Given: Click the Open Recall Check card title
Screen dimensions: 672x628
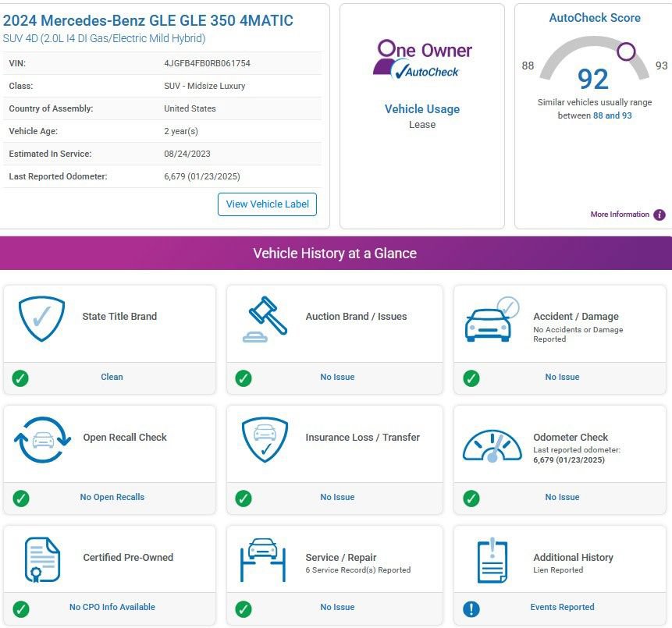Looking at the screenshot, I should 125,438.
